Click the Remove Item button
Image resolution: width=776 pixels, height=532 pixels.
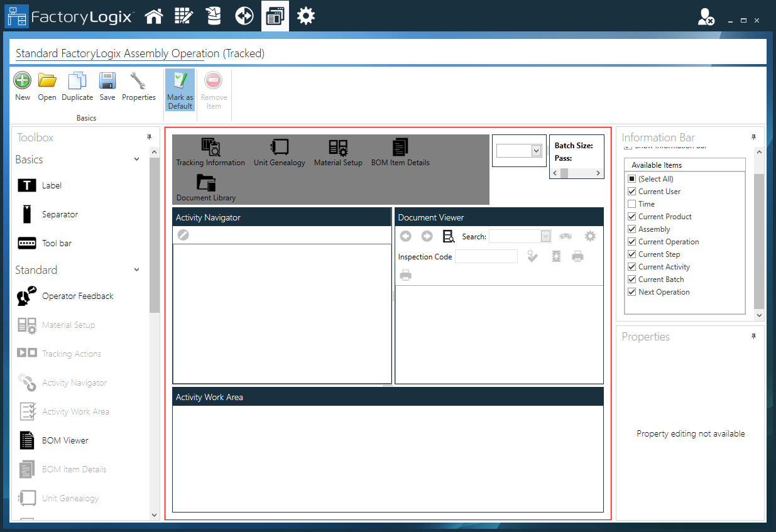(214, 90)
